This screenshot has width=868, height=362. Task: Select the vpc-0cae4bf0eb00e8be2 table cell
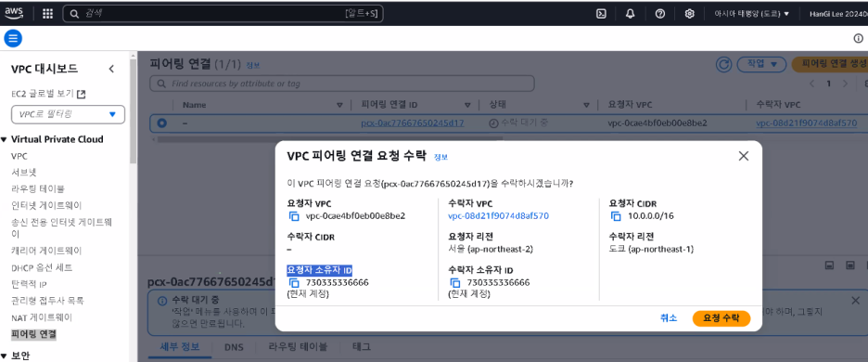coord(657,123)
